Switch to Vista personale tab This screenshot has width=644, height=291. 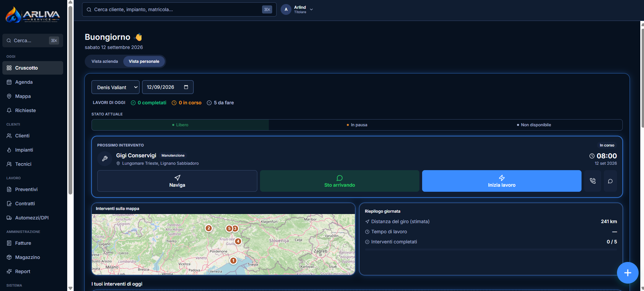pyautogui.click(x=144, y=61)
